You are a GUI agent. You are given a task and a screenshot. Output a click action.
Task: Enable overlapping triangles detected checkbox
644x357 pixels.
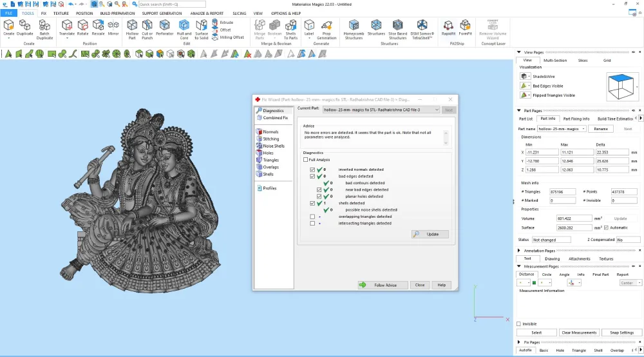[x=312, y=217]
